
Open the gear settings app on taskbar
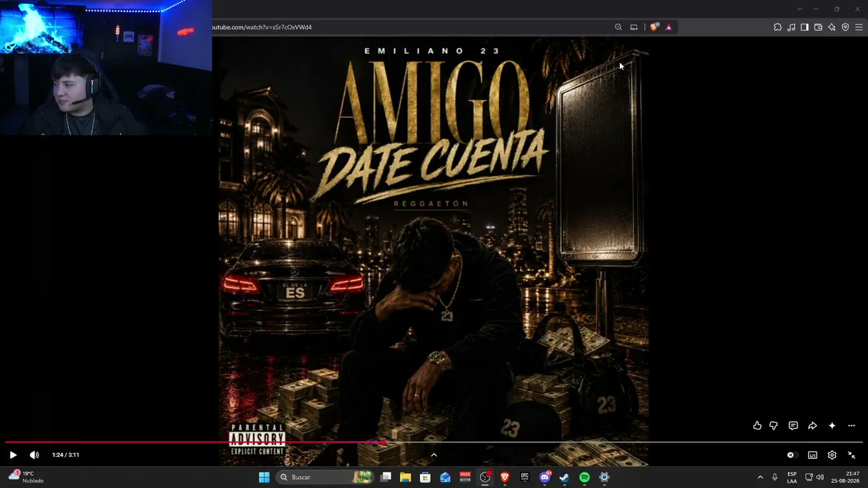[604, 477]
